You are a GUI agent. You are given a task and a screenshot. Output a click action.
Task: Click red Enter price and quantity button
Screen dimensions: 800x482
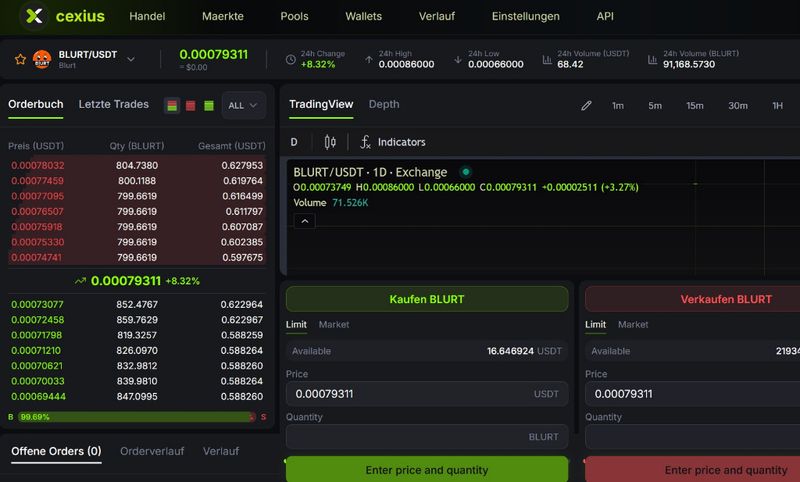[x=692, y=469]
